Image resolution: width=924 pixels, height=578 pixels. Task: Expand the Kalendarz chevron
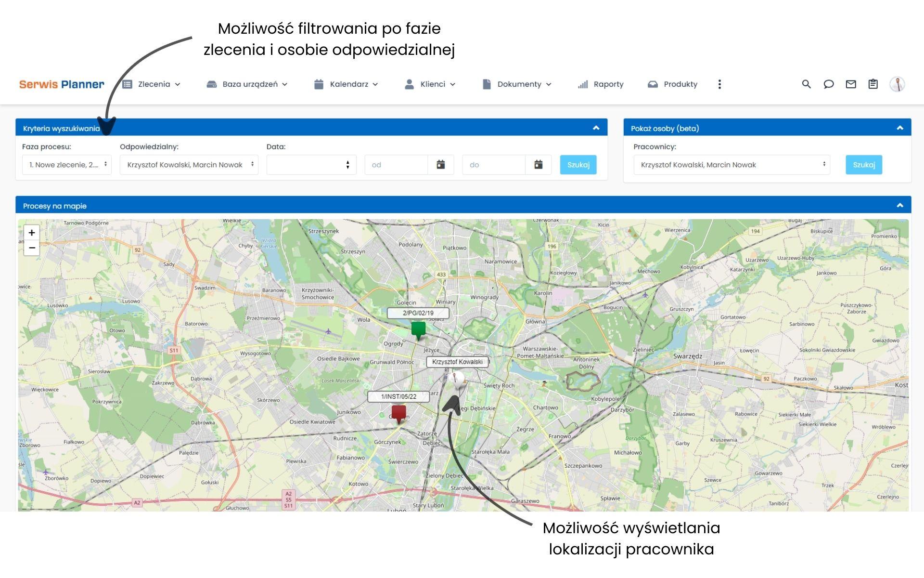(375, 84)
